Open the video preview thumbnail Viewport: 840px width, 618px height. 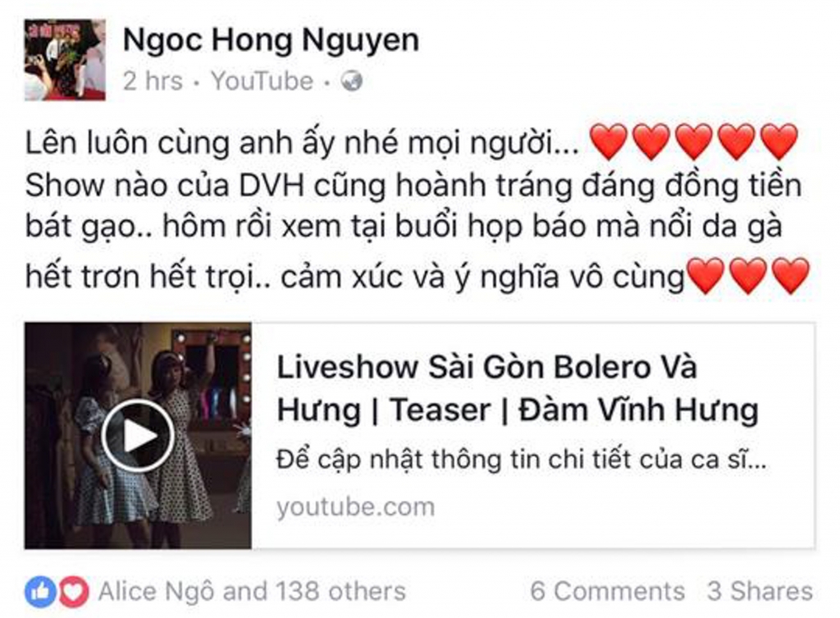click(x=138, y=435)
